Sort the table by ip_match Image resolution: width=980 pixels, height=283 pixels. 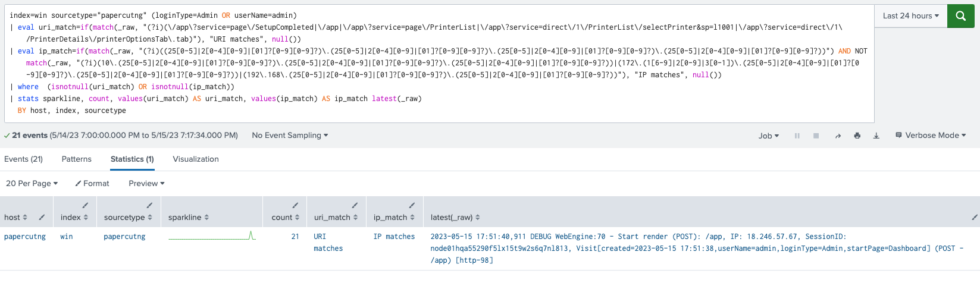tap(394, 218)
